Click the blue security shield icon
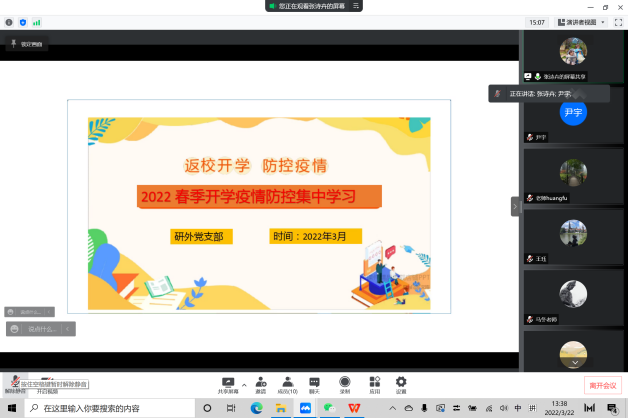Viewport: 628px width, 418px height. 23,21
